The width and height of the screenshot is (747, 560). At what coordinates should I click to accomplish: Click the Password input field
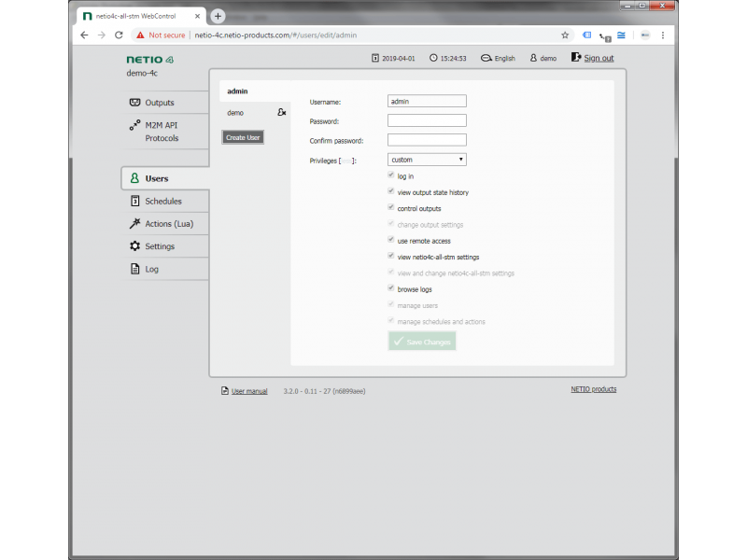(x=427, y=120)
